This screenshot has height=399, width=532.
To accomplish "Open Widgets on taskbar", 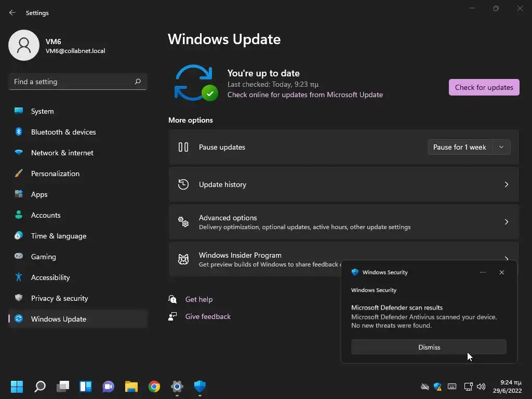I will pos(86,386).
